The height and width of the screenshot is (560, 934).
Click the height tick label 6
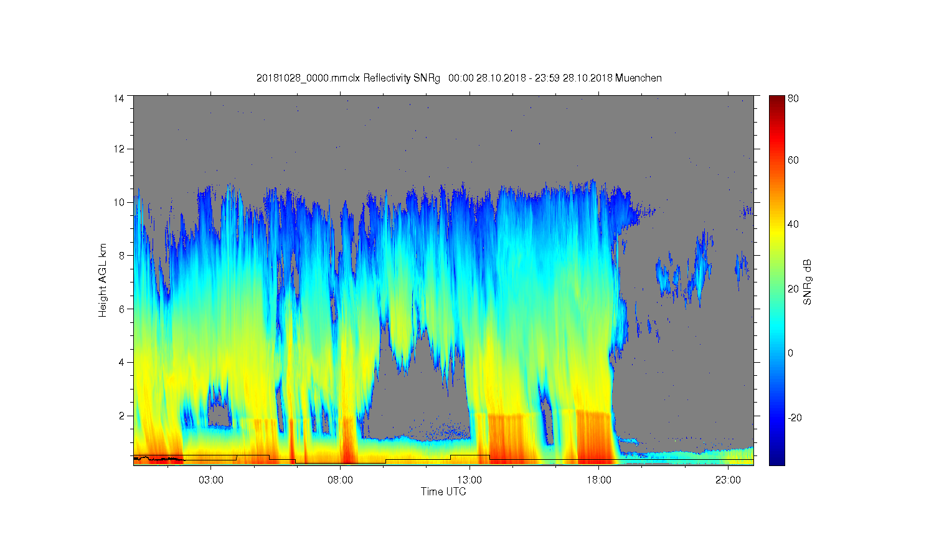pos(121,309)
